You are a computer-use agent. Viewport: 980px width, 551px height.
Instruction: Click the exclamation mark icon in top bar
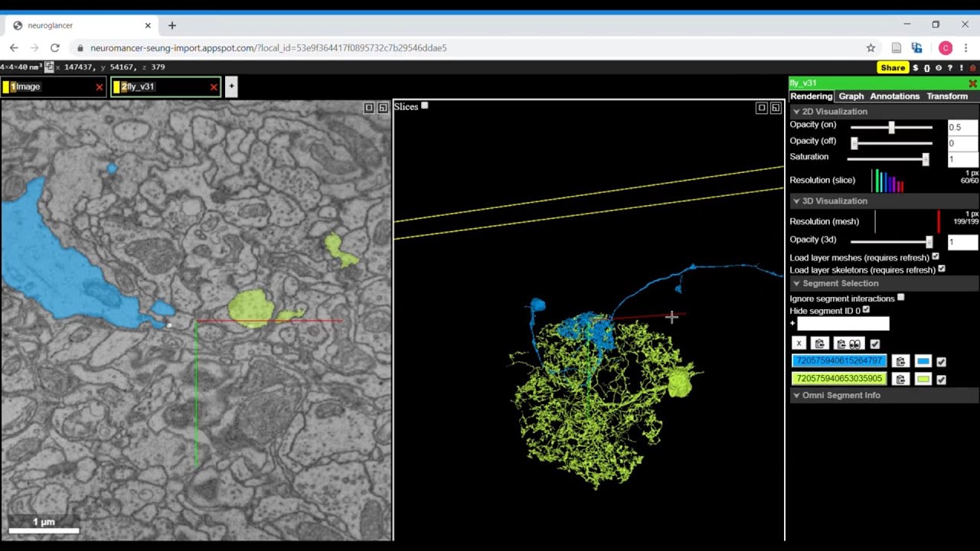(962, 68)
